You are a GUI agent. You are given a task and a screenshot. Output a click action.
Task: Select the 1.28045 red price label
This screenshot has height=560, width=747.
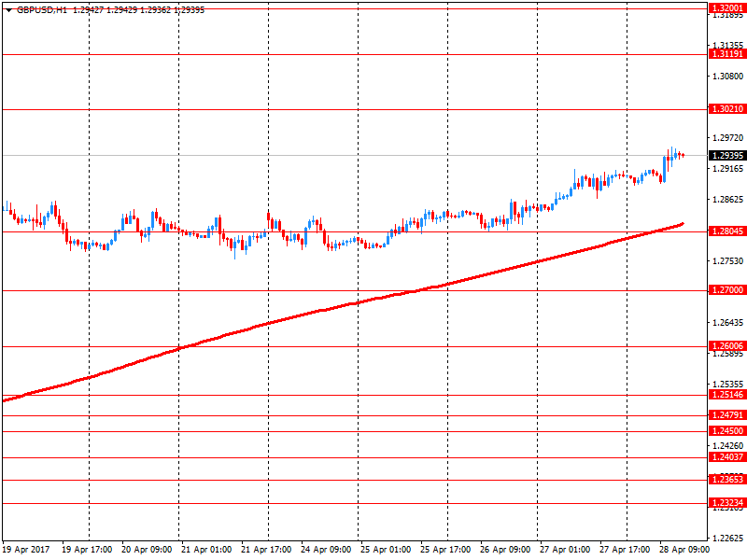pos(727,231)
